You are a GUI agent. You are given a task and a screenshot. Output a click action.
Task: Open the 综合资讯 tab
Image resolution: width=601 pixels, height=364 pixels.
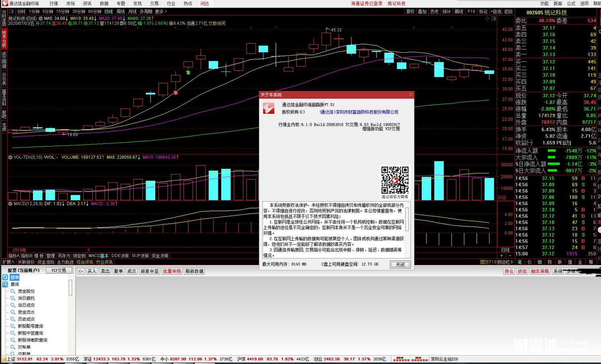[x=84, y=262]
